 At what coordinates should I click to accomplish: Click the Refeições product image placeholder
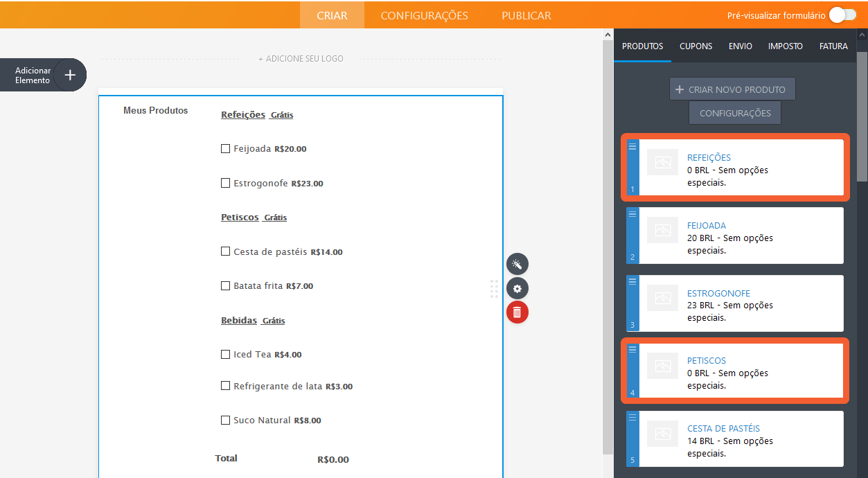pos(662,162)
